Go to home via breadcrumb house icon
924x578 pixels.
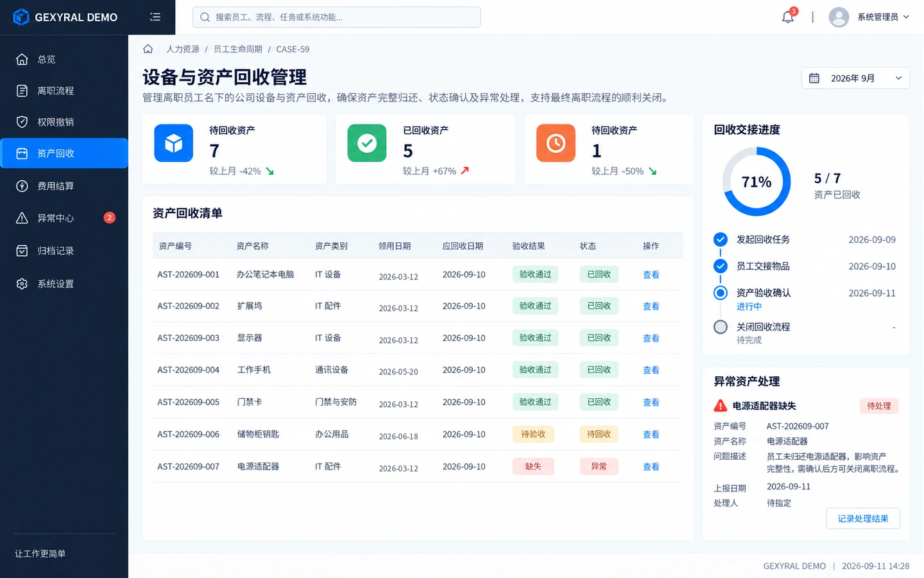148,49
